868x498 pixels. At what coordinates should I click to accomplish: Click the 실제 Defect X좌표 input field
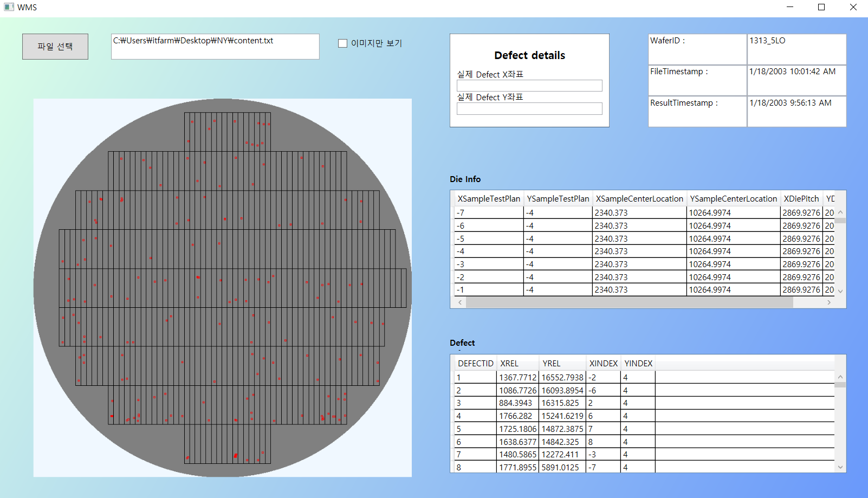point(529,85)
